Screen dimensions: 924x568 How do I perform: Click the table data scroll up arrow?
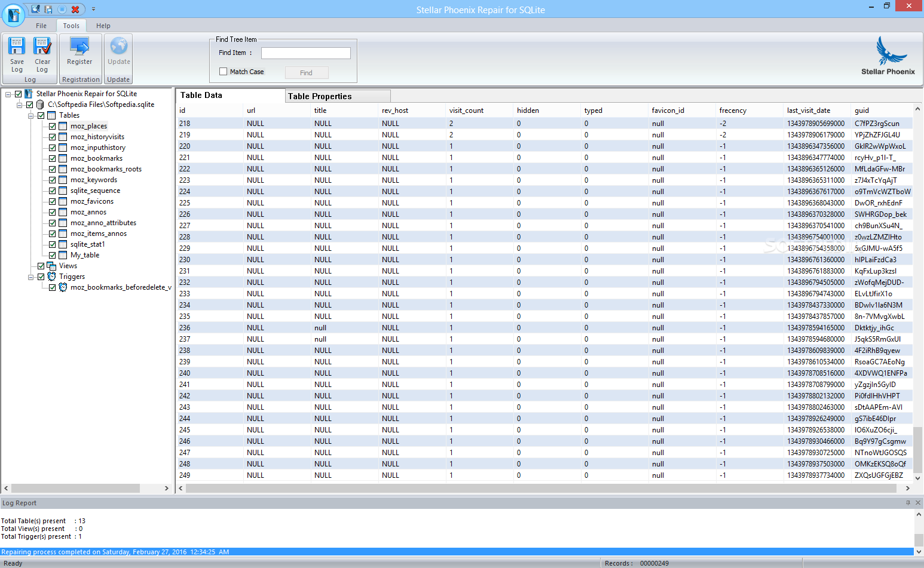click(918, 109)
